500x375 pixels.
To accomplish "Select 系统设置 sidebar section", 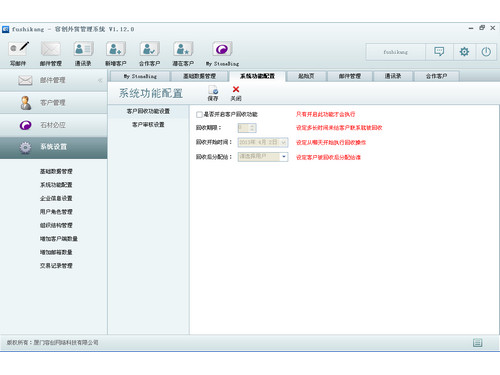I will [53, 147].
